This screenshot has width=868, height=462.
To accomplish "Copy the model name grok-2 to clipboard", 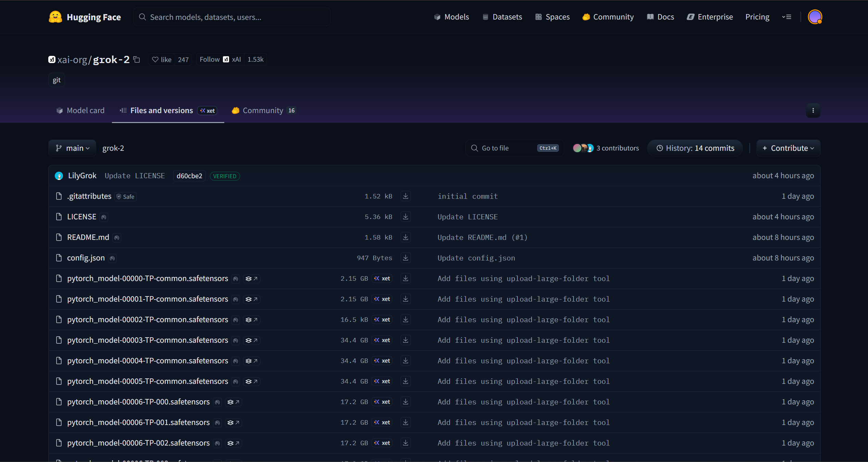I will tap(137, 59).
